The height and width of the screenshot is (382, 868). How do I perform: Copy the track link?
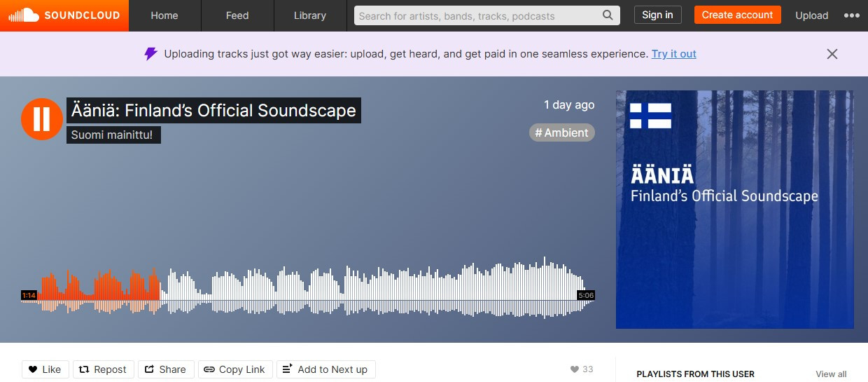click(x=234, y=369)
